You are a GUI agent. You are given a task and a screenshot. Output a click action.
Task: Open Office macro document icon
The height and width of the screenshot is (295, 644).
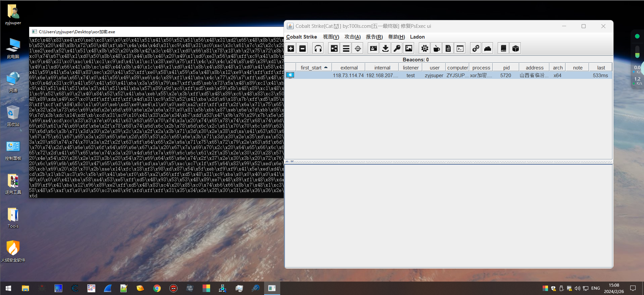448,49
